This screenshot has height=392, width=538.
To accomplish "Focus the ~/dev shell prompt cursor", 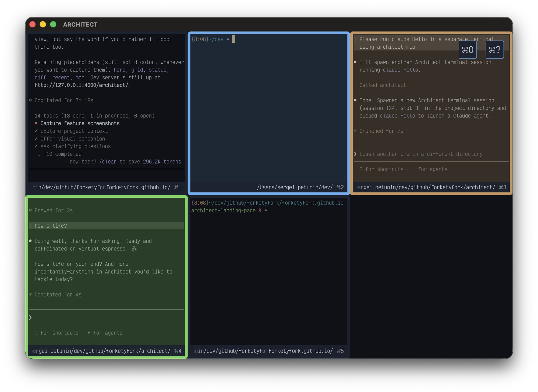I will click(233, 39).
